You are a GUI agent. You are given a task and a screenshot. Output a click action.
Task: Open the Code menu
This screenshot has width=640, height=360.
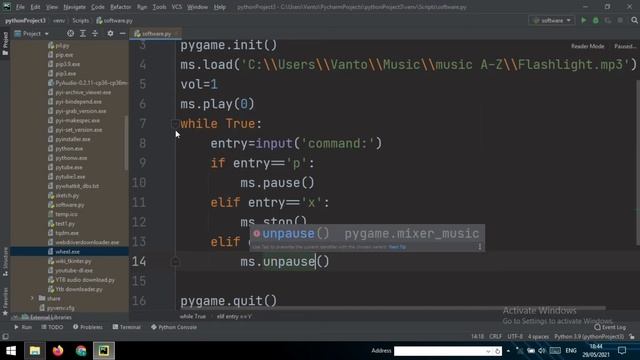[x=98, y=7]
